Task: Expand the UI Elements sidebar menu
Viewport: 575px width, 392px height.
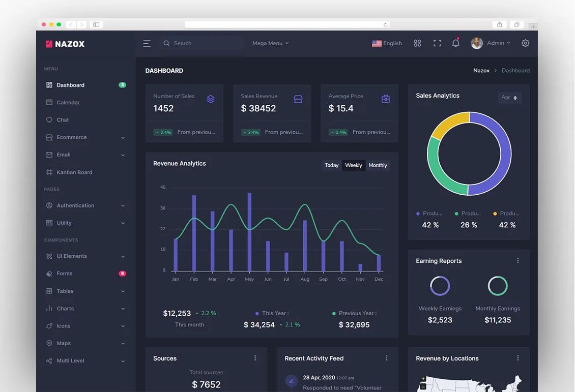Action: click(x=85, y=256)
